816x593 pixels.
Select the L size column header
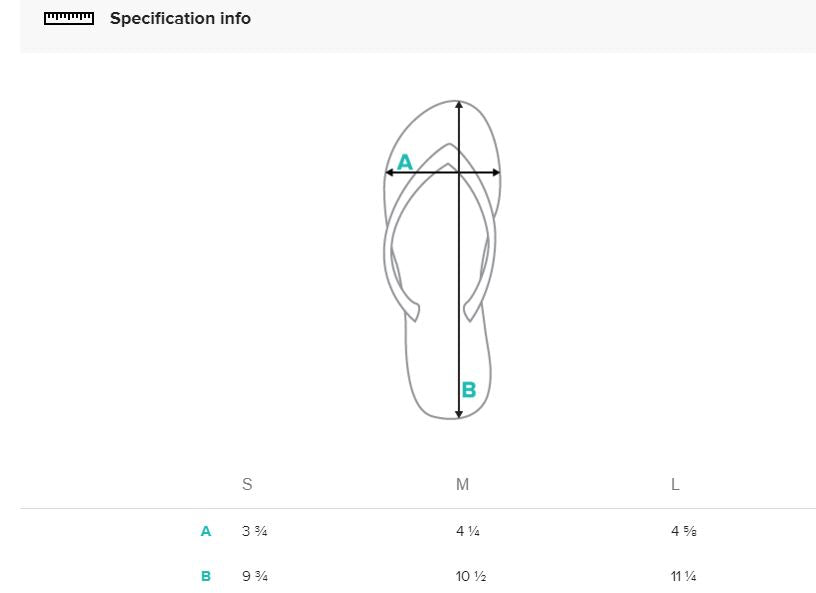click(675, 485)
